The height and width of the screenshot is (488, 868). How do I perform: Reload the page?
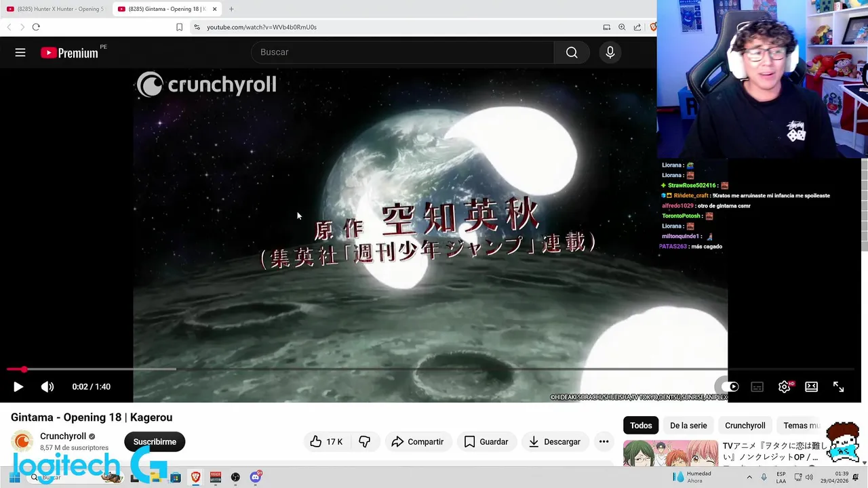(36, 27)
